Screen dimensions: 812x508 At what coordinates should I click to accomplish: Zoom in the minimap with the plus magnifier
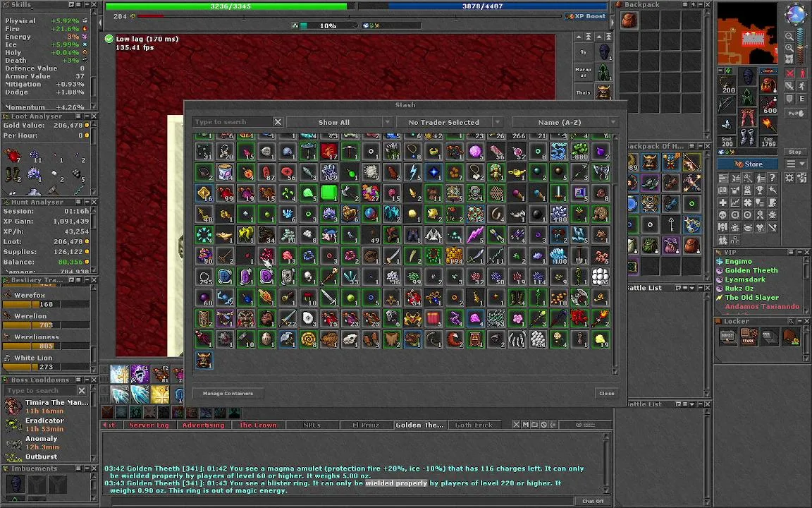pyautogui.click(x=789, y=47)
